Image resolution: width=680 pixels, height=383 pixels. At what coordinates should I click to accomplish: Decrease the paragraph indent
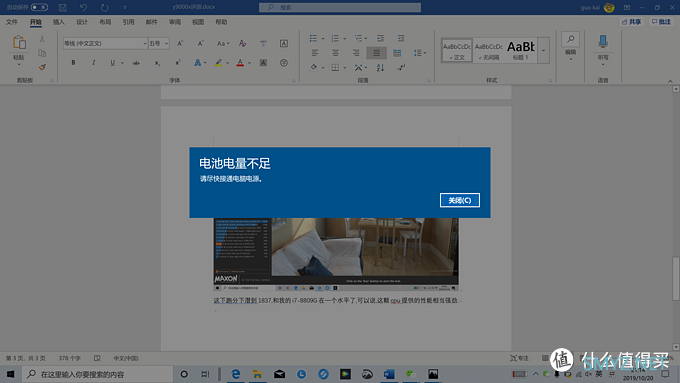coord(380,39)
